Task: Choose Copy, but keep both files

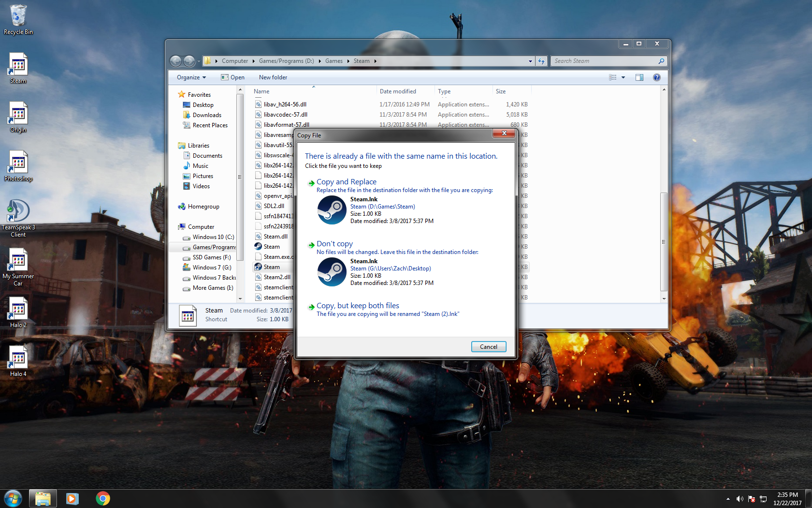Action: coord(358,306)
